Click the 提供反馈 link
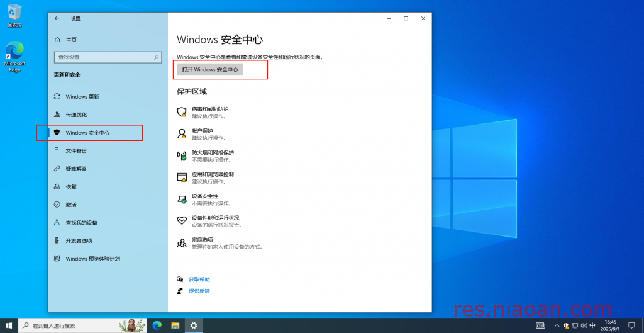 pyautogui.click(x=199, y=291)
